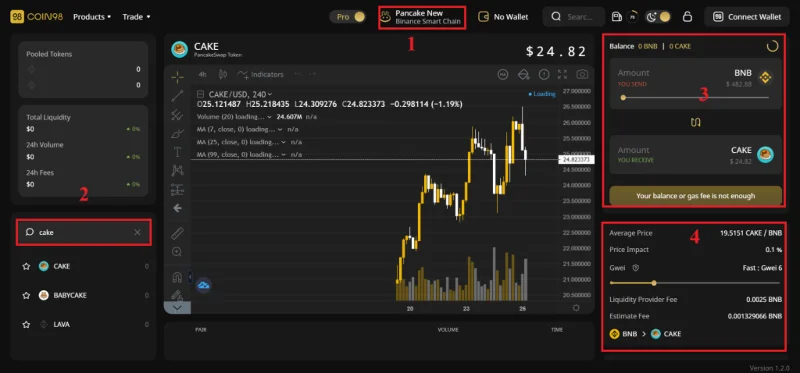
Task: Collapse the drawing toolbar side arrow
Action: pos(190,276)
